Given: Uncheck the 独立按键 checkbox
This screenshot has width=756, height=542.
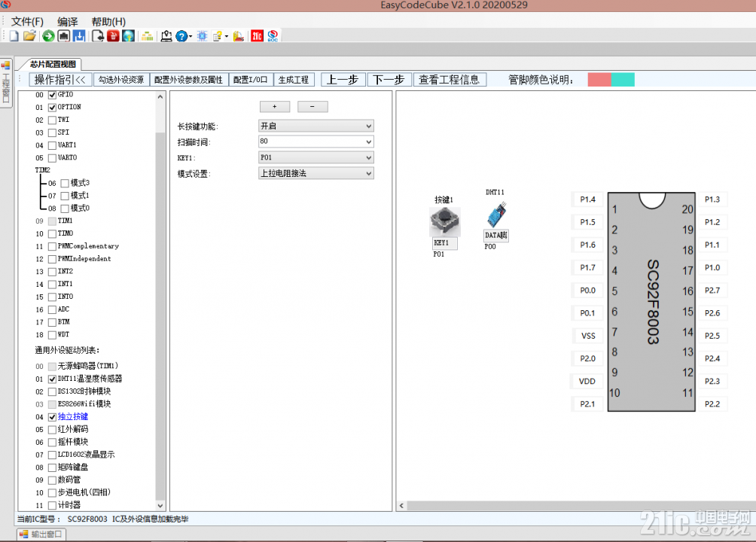Looking at the screenshot, I should 52,417.
